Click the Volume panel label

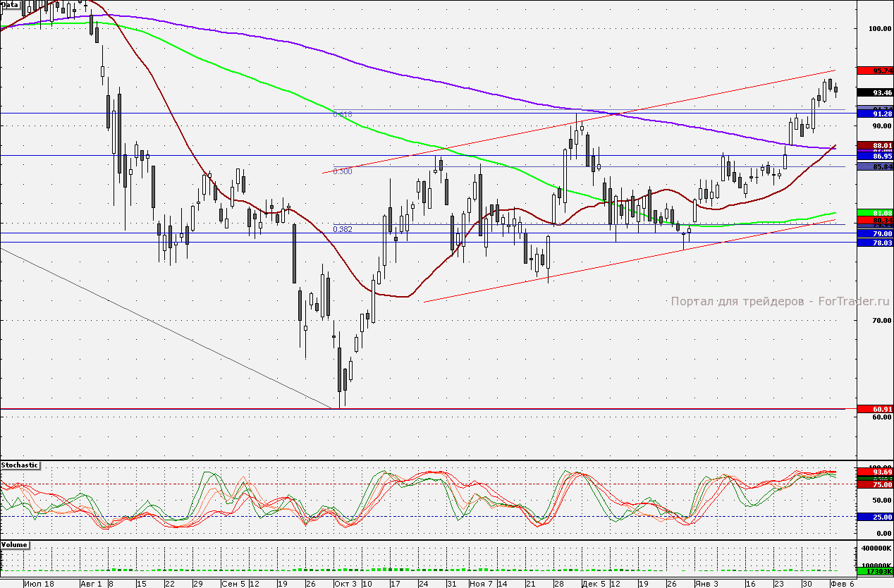click(x=16, y=546)
